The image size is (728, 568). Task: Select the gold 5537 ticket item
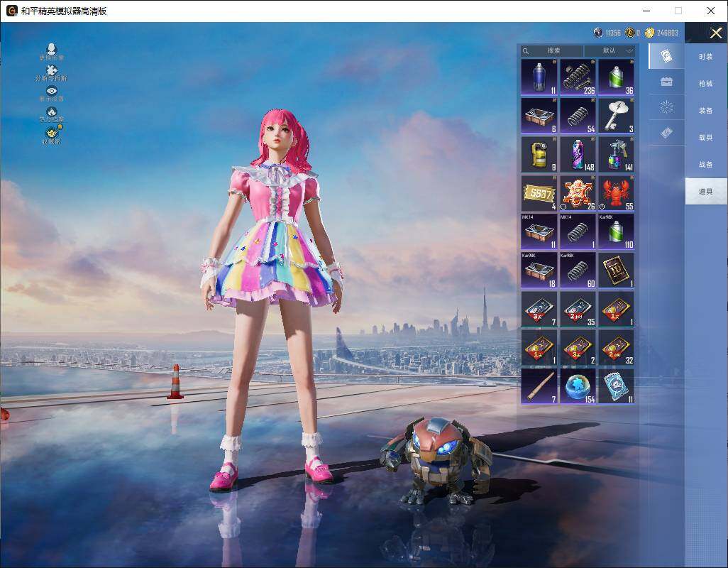tap(539, 193)
